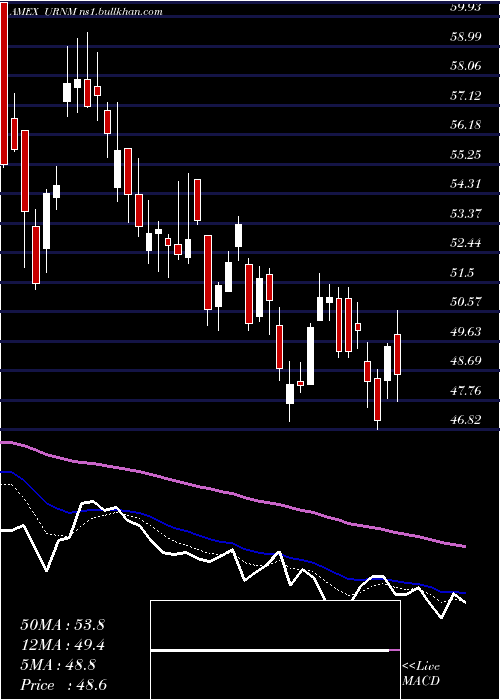Screen dimensions: 500x700
Task: Select the 52.44 price axis label
Action: [x=468, y=243]
